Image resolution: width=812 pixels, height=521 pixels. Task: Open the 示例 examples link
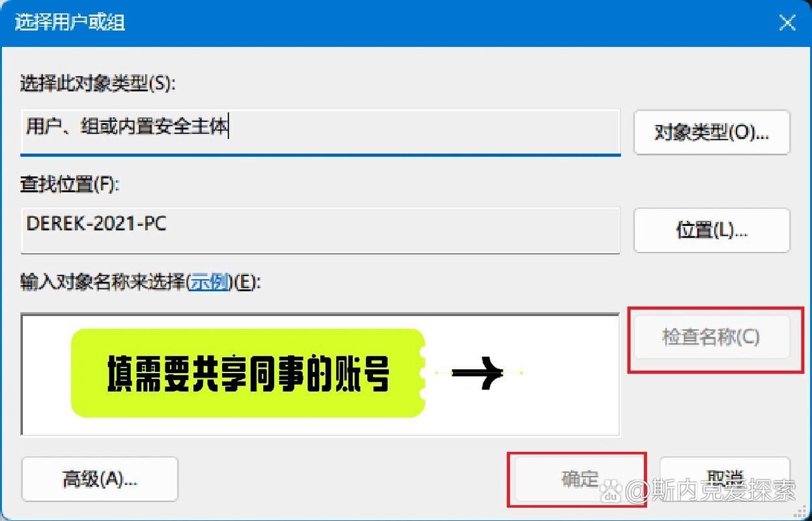pyautogui.click(x=209, y=283)
